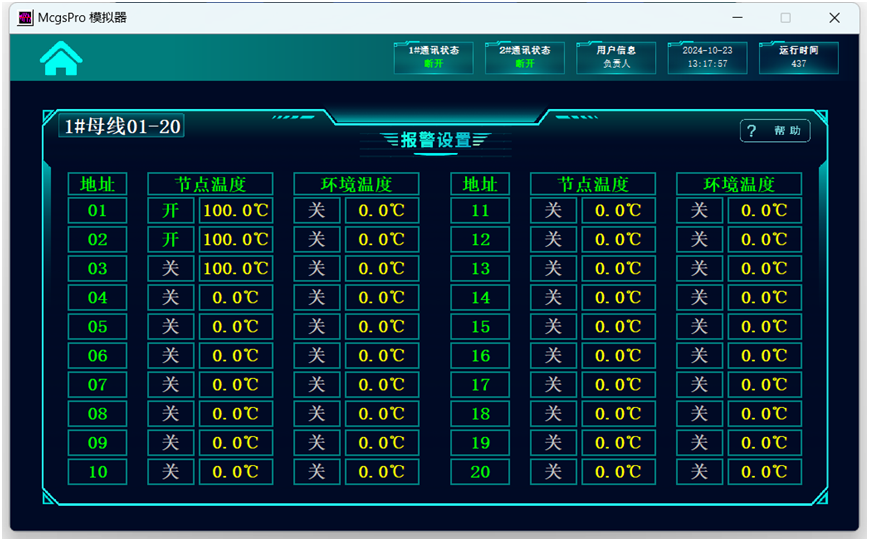Toggle node temperature alarm for address 15
Screen dimensions: 869x541
[553, 326]
